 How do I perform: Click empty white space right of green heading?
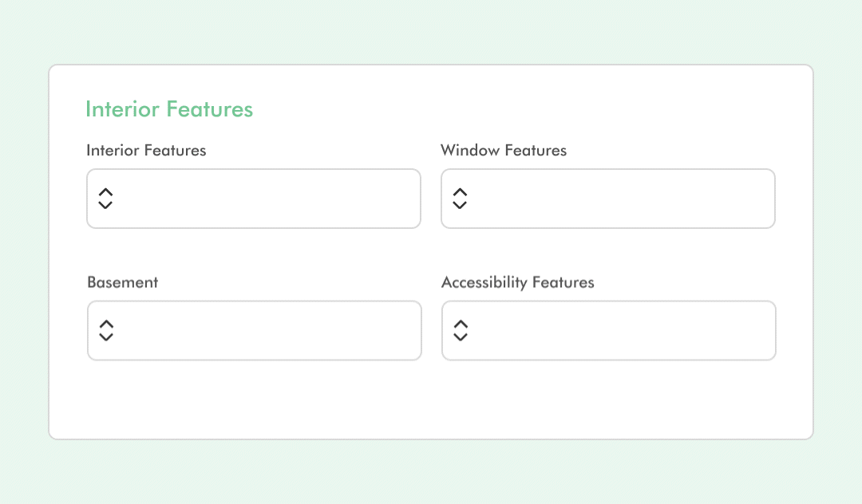tap(522, 109)
